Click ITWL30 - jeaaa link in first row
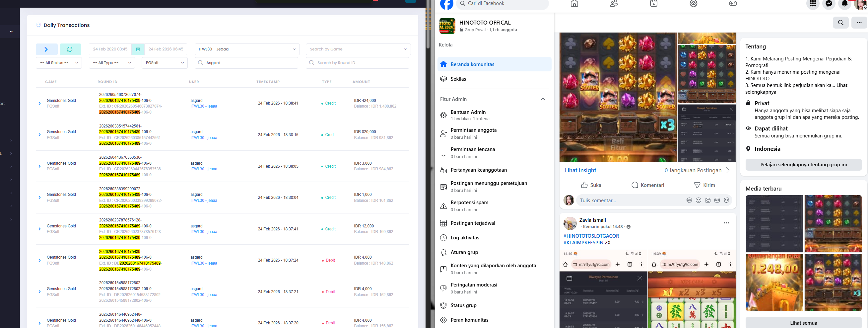 [x=204, y=107]
